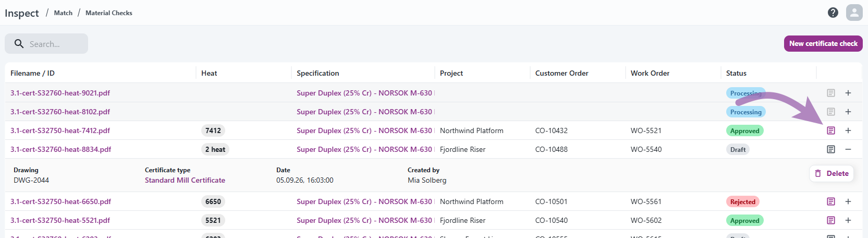The width and height of the screenshot is (868, 238).
Task: Select customer order CO-10432
Action: [552, 130]
